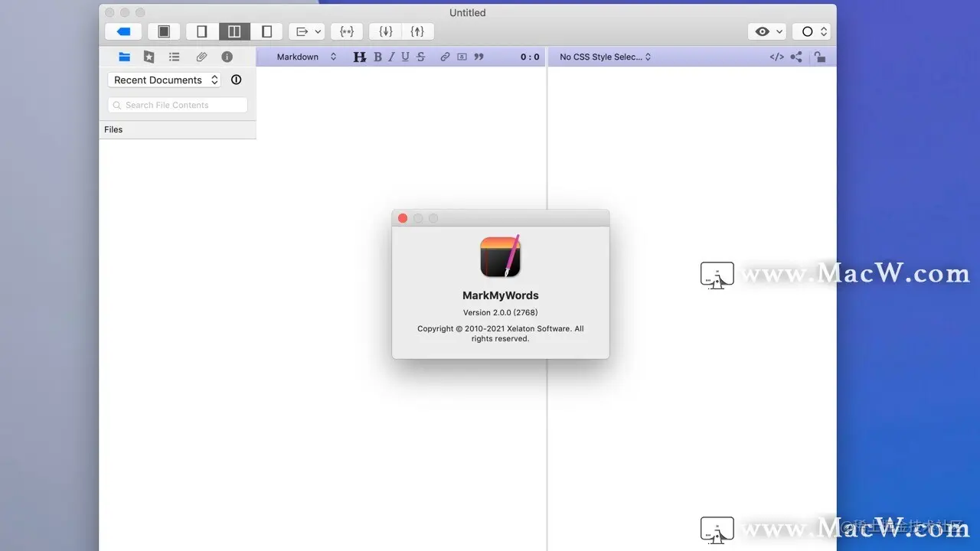Insert a blockquote

[479, 57]
